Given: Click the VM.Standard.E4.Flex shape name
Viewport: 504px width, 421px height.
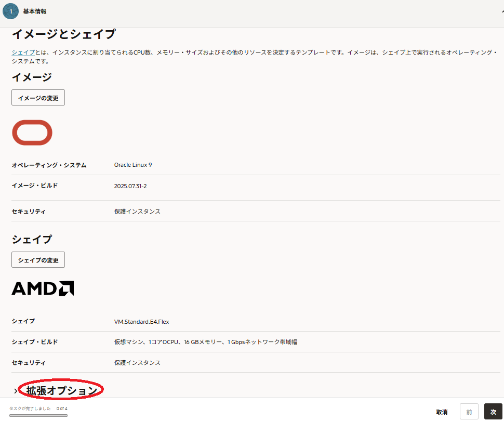Looking at the screenshot, I should 141,322.
